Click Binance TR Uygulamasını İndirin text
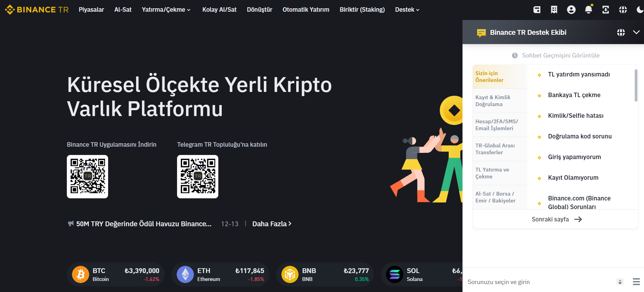This screenshot has width=644, height=292. 112,145
